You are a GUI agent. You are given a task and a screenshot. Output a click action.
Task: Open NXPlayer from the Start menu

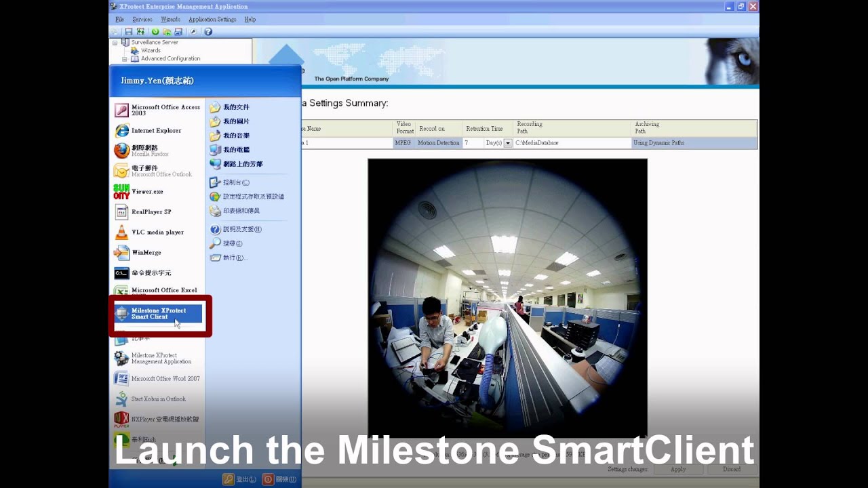pos(158,419)
